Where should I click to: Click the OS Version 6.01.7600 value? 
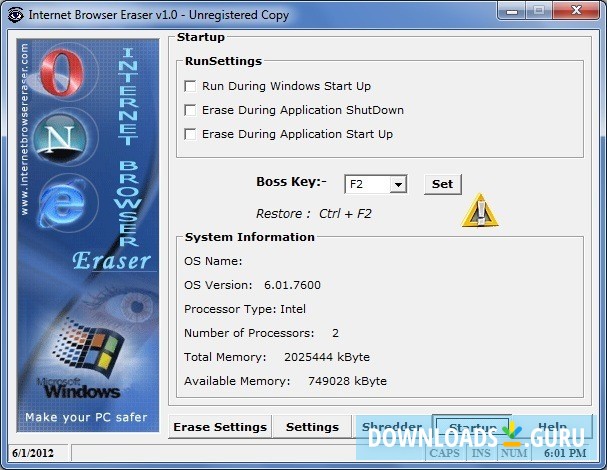pos(292,285)
